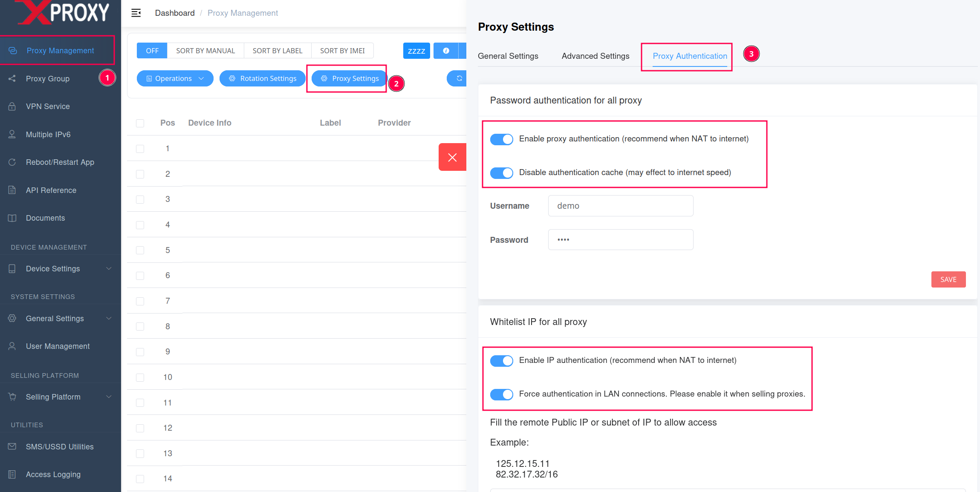980x492 pixels.
Task: Toggle Force authentication in LAN connections
Action: (x=501, y=394)
